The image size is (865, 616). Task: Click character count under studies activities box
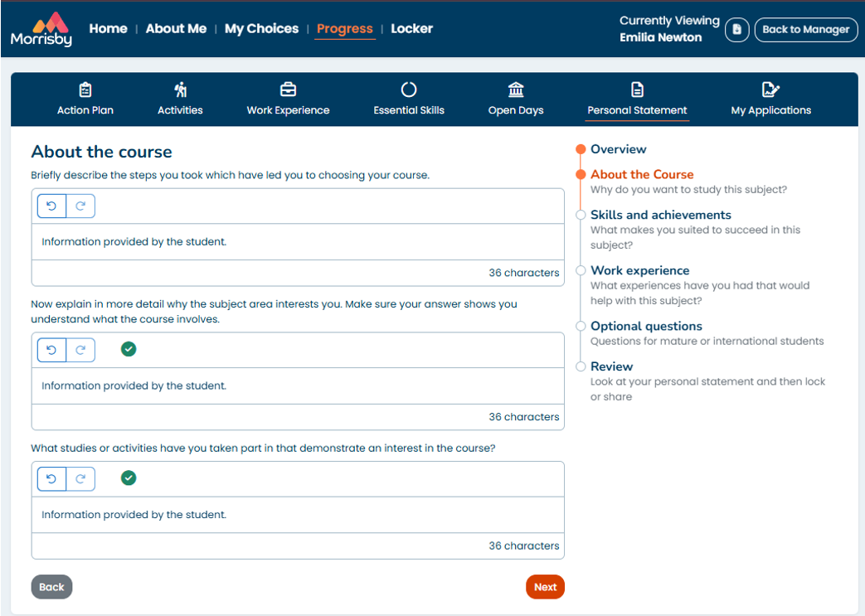point(523,546)
